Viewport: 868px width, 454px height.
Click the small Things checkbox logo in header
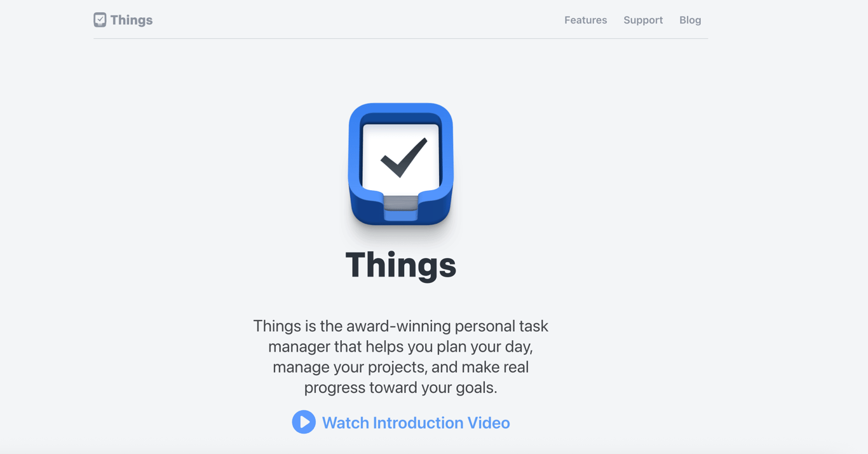[x=100, y=20]
